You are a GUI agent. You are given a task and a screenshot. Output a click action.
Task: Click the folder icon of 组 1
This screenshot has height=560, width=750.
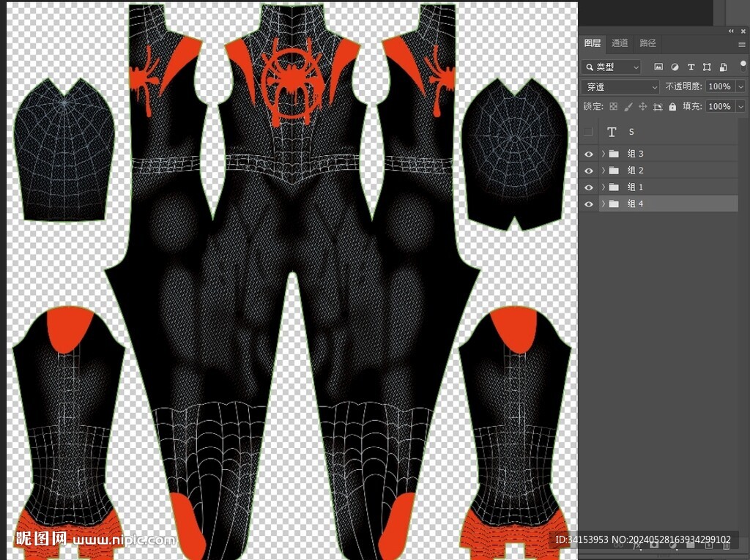tap(615, 187)
